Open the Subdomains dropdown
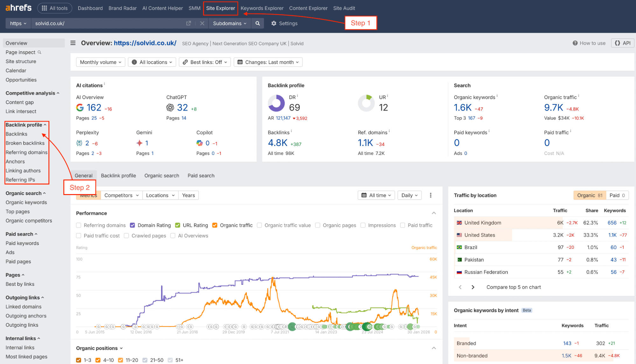The height and width of the screenshot is (364, 636). click(229, 23)
